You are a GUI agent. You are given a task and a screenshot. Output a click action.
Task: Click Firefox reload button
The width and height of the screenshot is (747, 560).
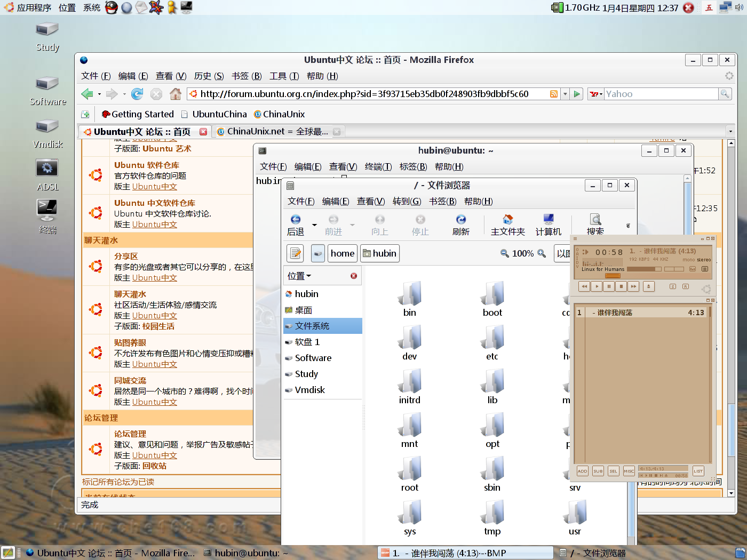137,94
